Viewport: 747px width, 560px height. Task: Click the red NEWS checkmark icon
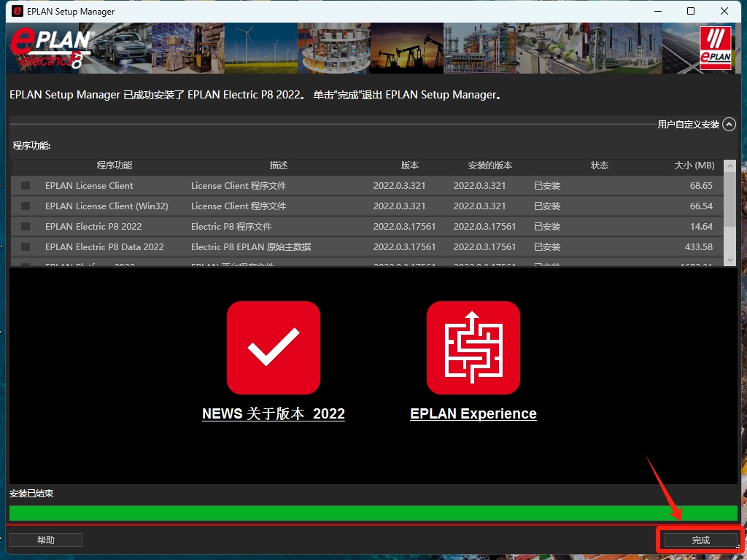pos(273,348)
